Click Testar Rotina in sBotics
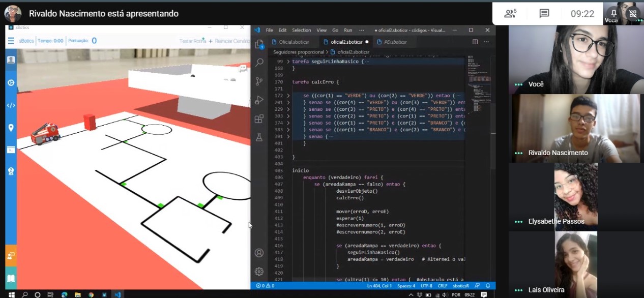The image size is (644, 298). (x=192, y=41)
